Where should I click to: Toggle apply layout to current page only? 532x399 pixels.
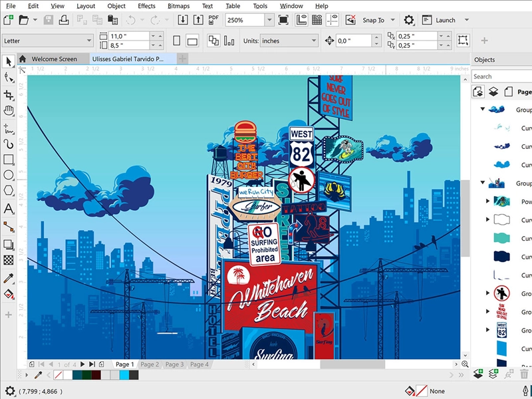tap(229, 41)
